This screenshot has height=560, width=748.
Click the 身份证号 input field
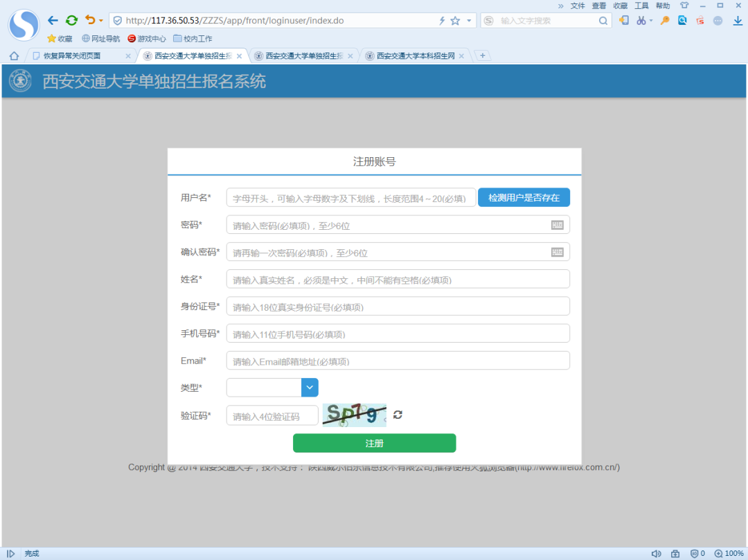(x=398, y=306)
